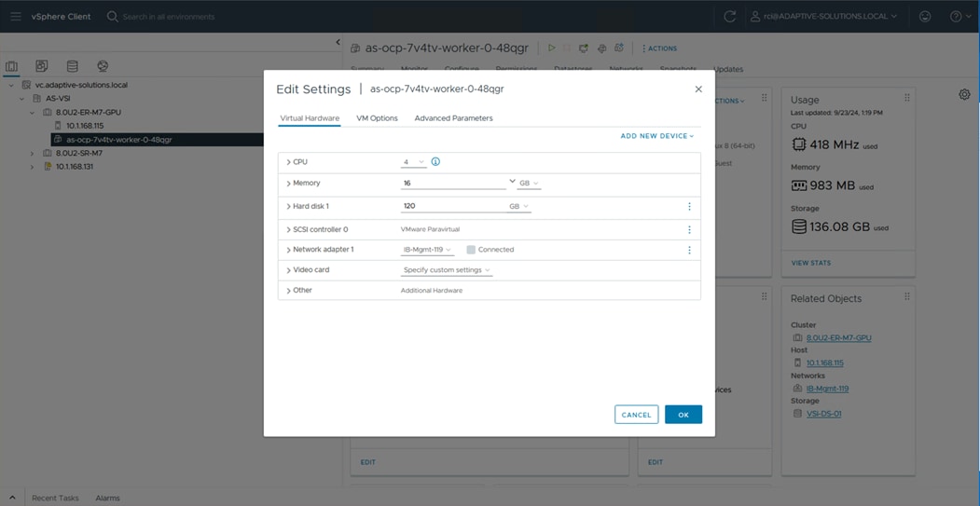
Task: Refresh the vSphere Client view
Action: (729, 17)
